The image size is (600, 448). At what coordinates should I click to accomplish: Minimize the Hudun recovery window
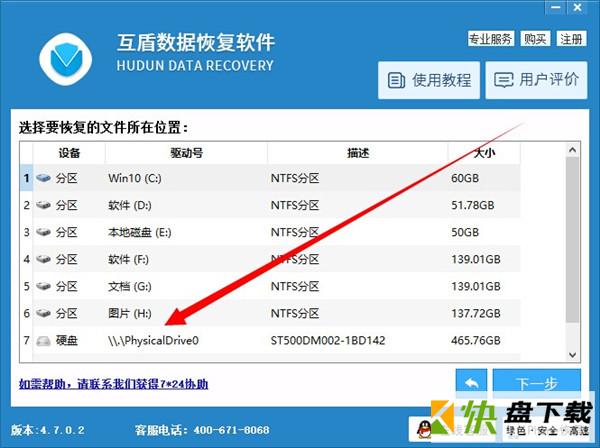click(556, 8)
